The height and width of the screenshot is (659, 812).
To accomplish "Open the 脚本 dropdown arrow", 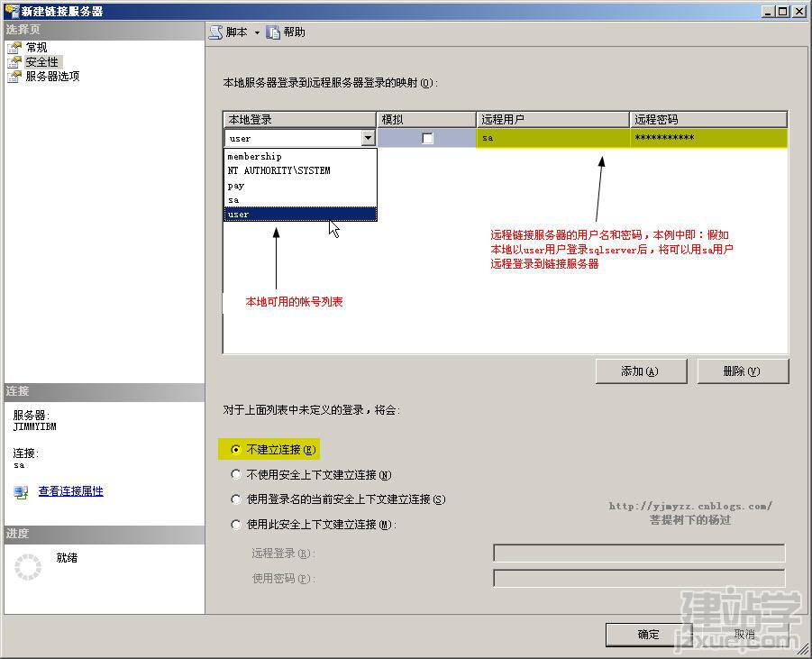I will click(257, 32).
